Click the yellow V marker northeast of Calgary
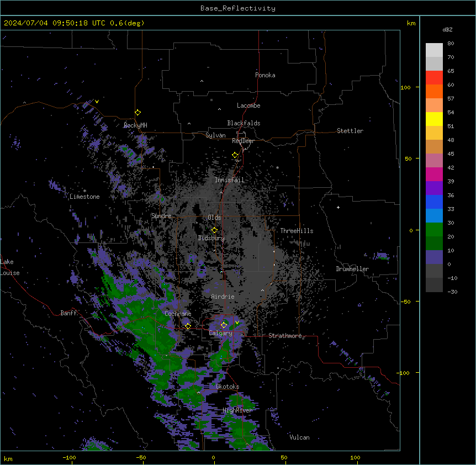The image size is (476, 465). 237,323
